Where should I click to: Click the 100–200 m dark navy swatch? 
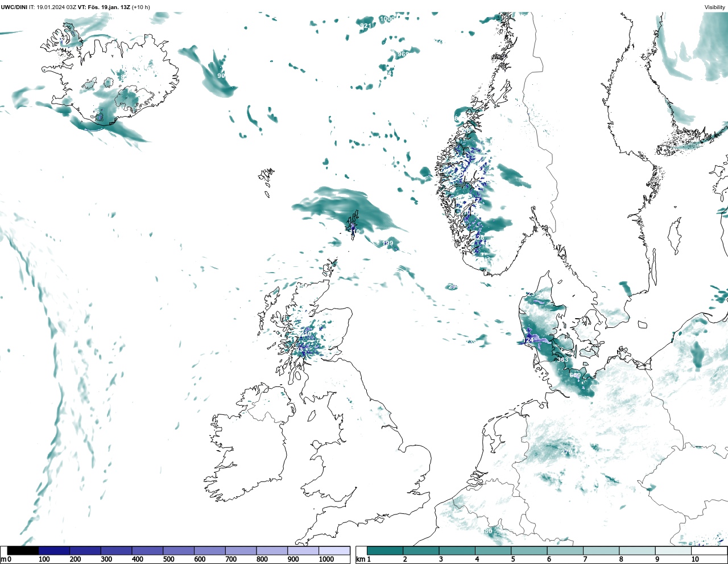[55, 550]
